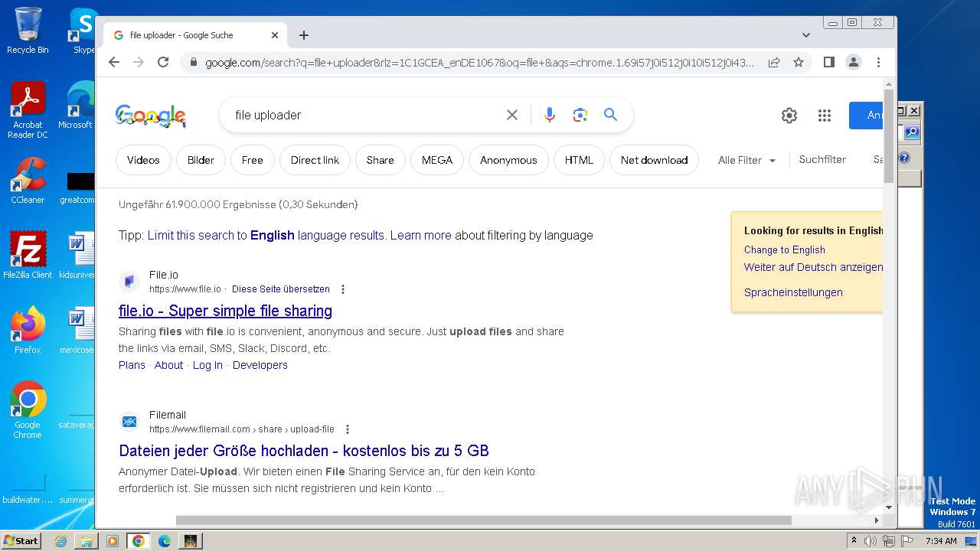Viewport: 980px width, 551px height.
Task: Select the Videos filter chip
Action: click(143, 160)
